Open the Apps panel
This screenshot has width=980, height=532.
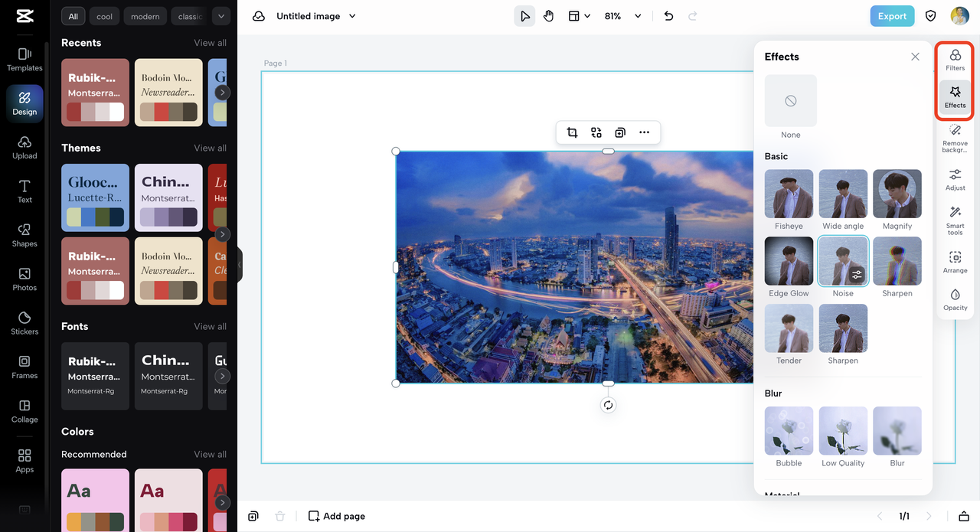(x=24, y=461)
